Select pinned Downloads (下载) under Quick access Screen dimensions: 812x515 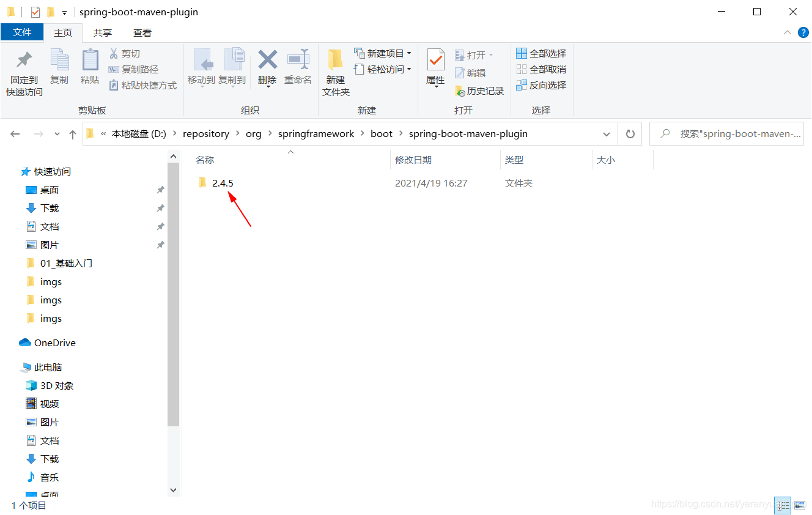click(x=42, y=209)
